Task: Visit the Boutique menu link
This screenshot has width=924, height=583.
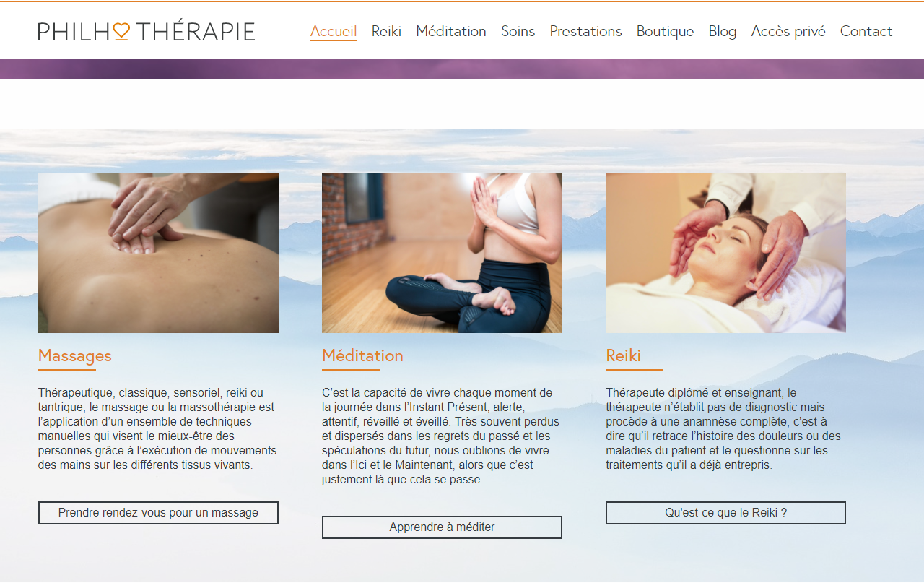Action: click(665, 31)
